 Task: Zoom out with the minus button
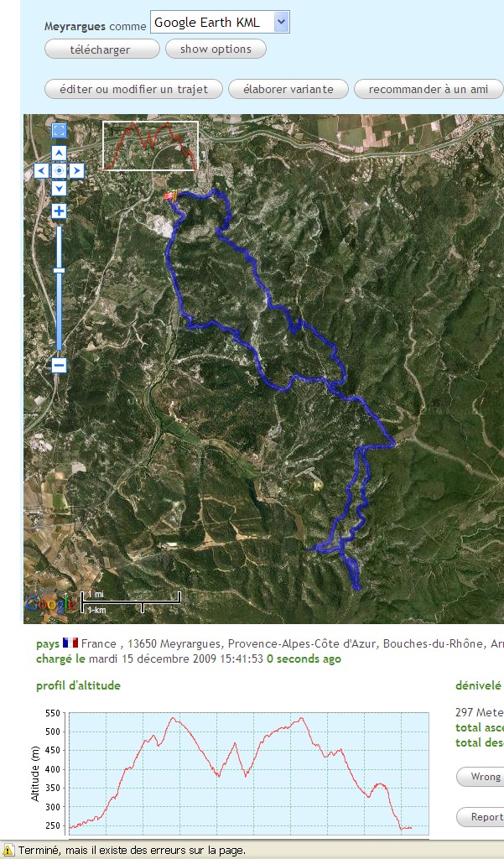(60, 366)
